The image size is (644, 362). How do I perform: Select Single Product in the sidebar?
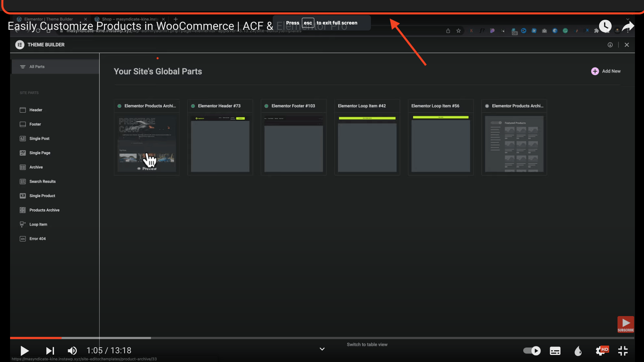[x=42, y=196]
